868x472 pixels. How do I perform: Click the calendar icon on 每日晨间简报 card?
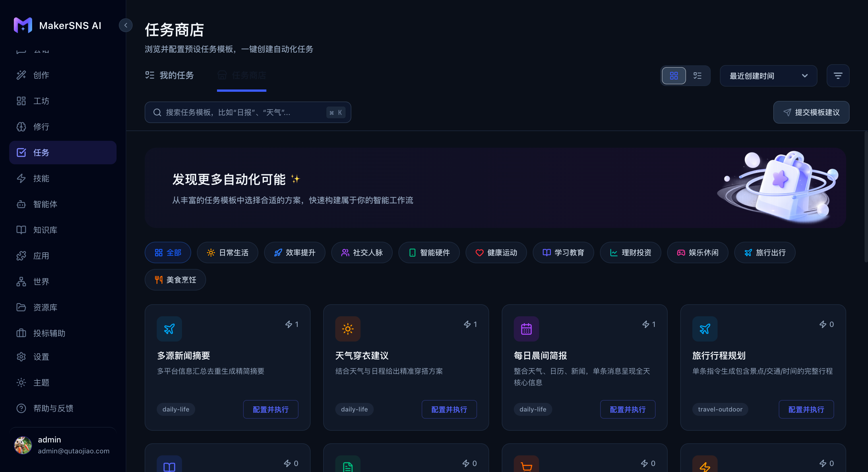point(526,329)
